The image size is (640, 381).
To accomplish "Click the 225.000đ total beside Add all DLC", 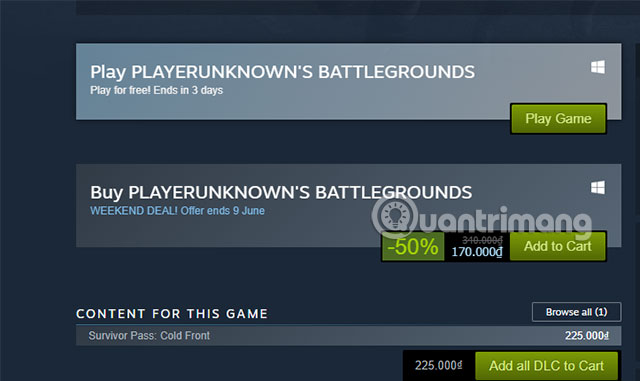I will [x=438, y=365].
